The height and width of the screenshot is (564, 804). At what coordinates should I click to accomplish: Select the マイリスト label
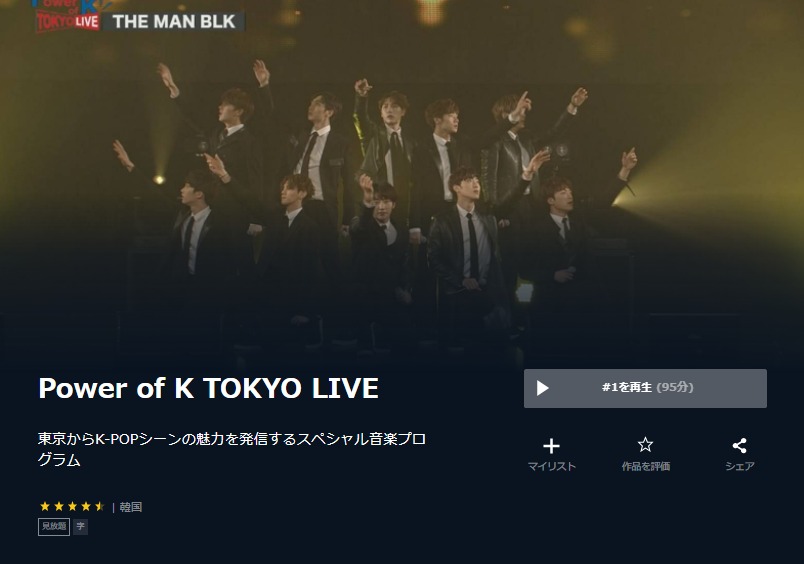(x=552, y=466)
